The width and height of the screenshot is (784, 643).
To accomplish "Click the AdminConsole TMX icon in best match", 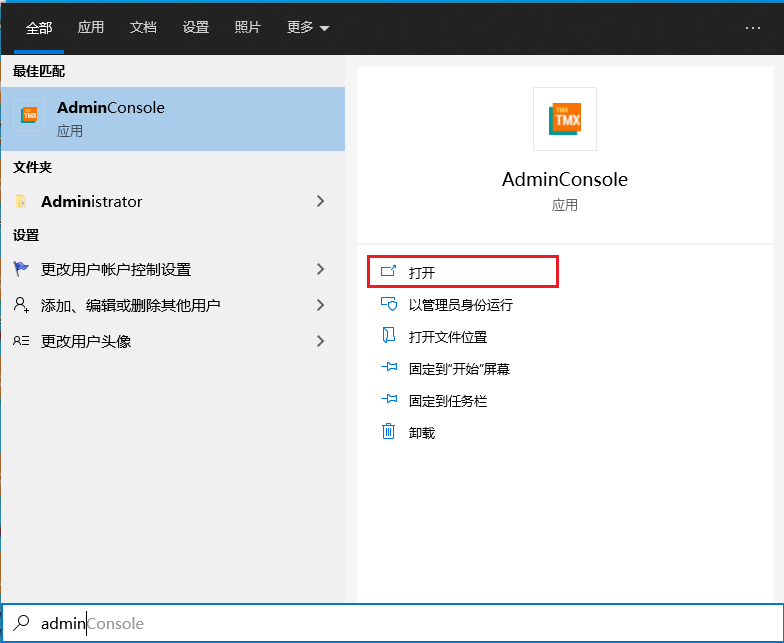I will click(30, 116).
